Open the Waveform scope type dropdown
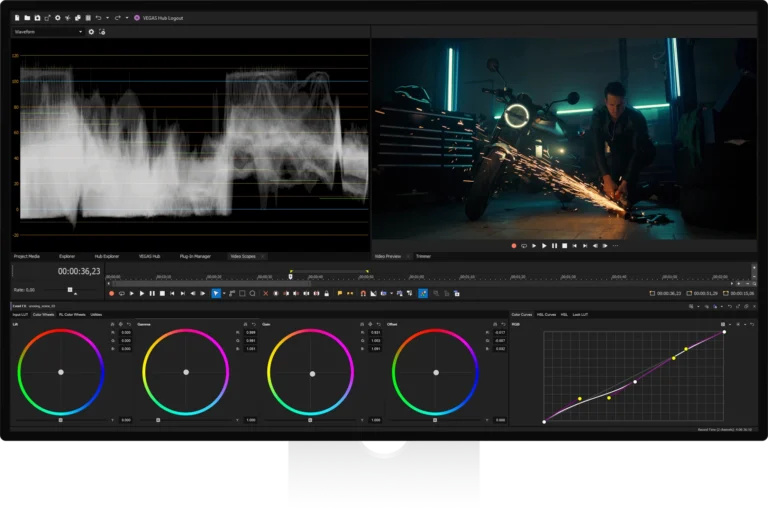The image size is (768, 526). coord(48,32)
